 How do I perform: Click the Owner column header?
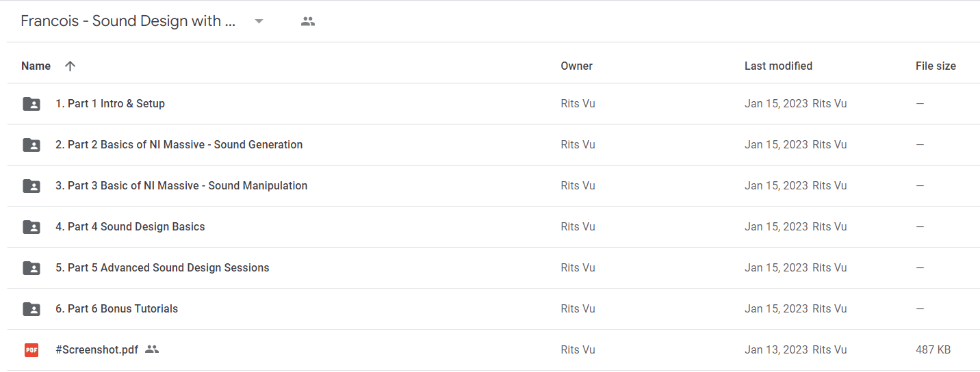pos(576,66)
